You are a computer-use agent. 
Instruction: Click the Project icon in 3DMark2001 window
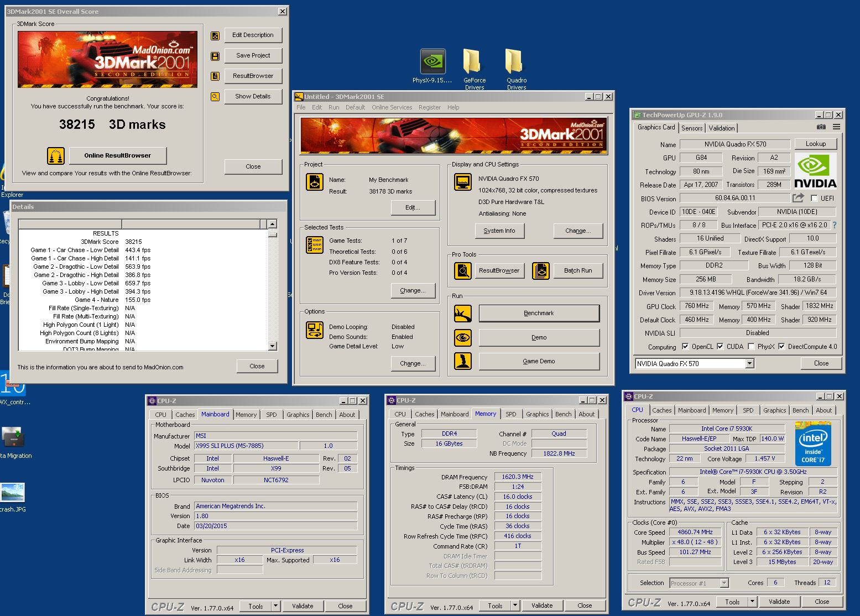tap(315, 182)
